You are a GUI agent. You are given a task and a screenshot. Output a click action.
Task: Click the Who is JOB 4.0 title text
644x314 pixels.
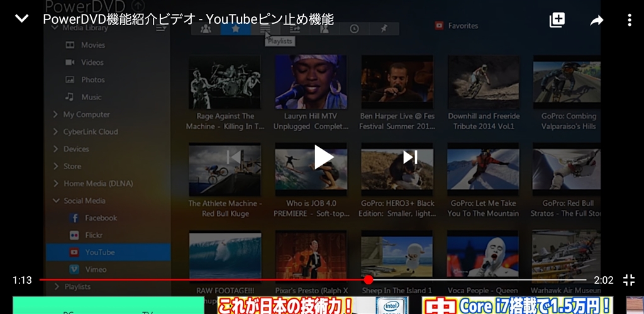pos(311,208)
